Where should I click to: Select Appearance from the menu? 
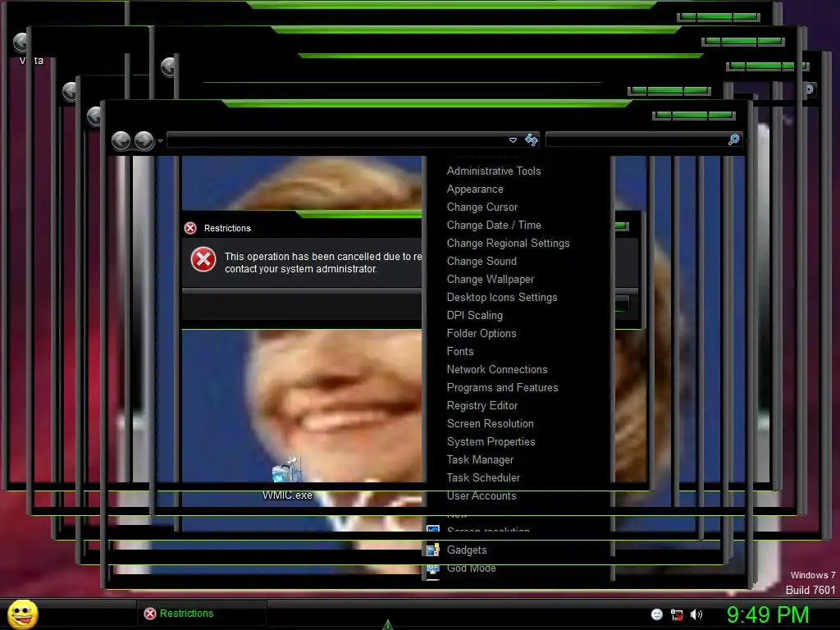tap(475, 189)
